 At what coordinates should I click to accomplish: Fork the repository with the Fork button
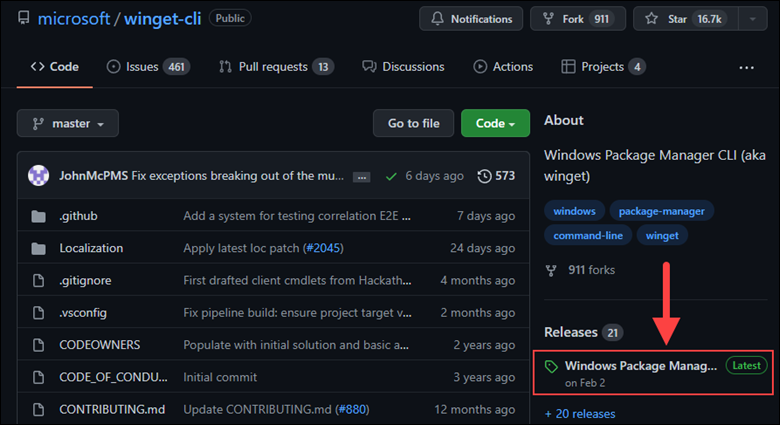578,19
